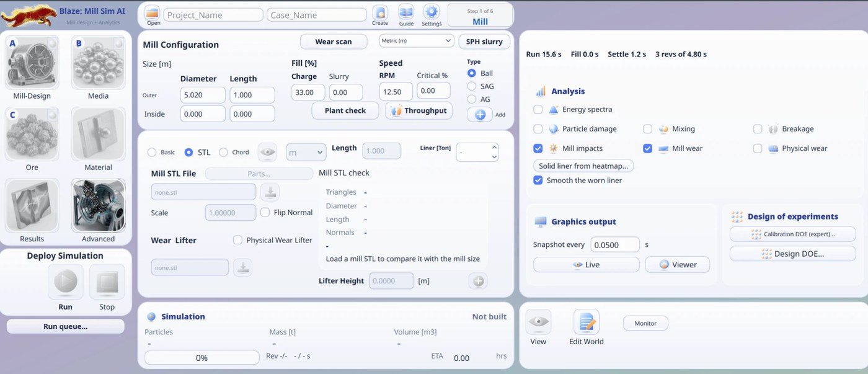Open the Material module

(x=98, y=135)
